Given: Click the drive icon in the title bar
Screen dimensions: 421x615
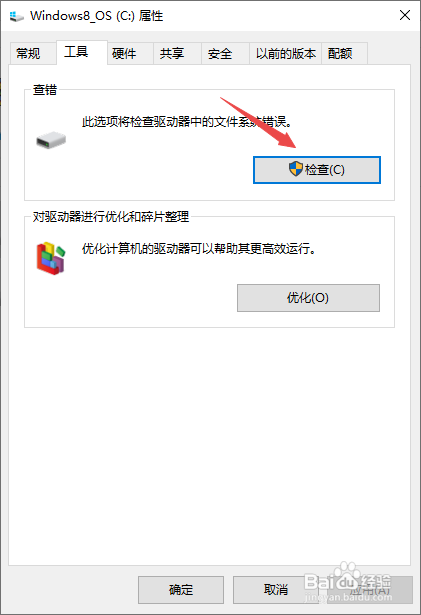Looking at the screenshot, I should pyautogui.click(x=16, y=16).
